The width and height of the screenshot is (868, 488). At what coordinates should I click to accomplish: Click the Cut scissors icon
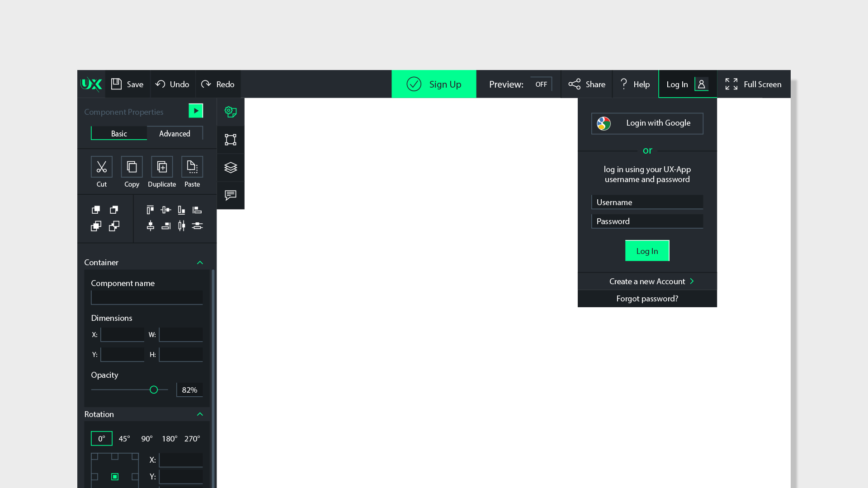[102, 167]
